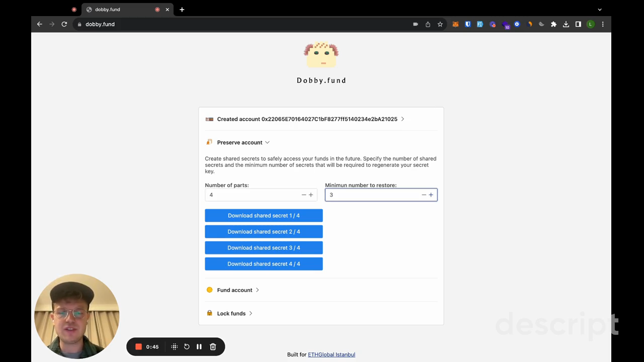This screenshot has height=362, width=644.
Task: Go back to previous page
Action: click(x=40, y=24)
